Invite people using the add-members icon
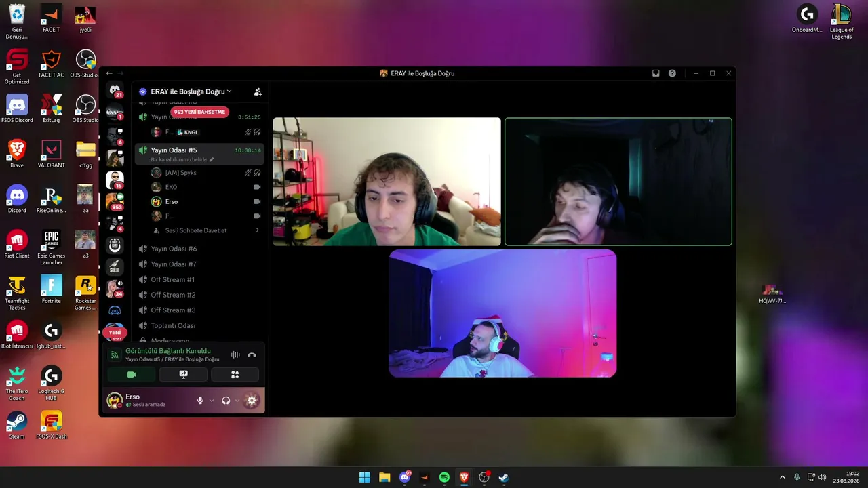The image size is (868, 488). (258, 91)
